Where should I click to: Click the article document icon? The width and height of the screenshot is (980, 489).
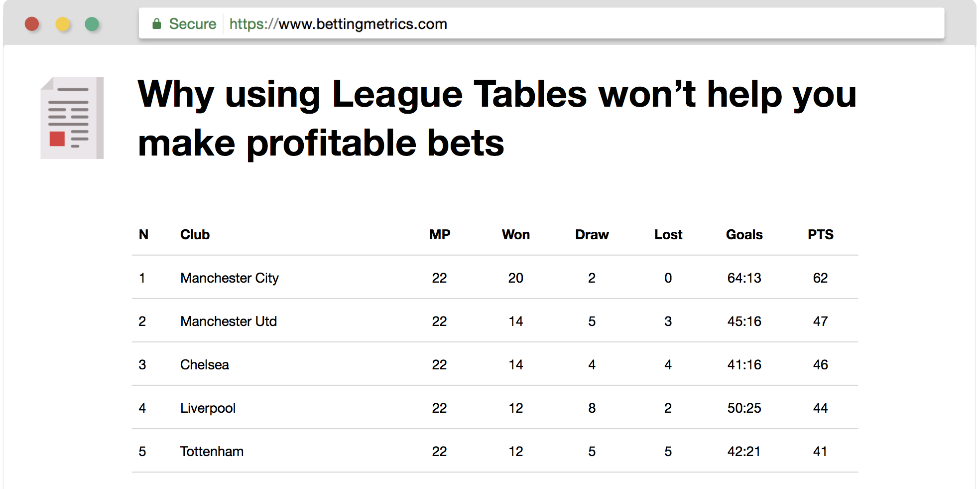coord(72,118)
